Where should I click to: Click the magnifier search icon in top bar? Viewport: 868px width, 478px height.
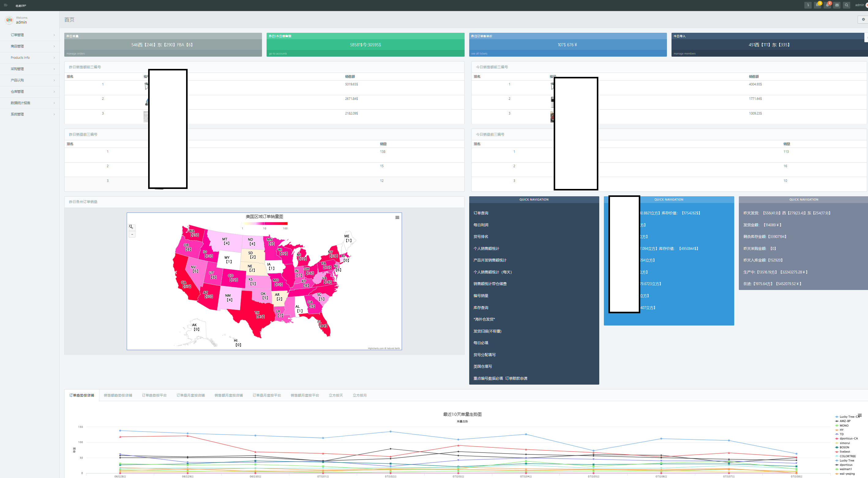(847, 5)
